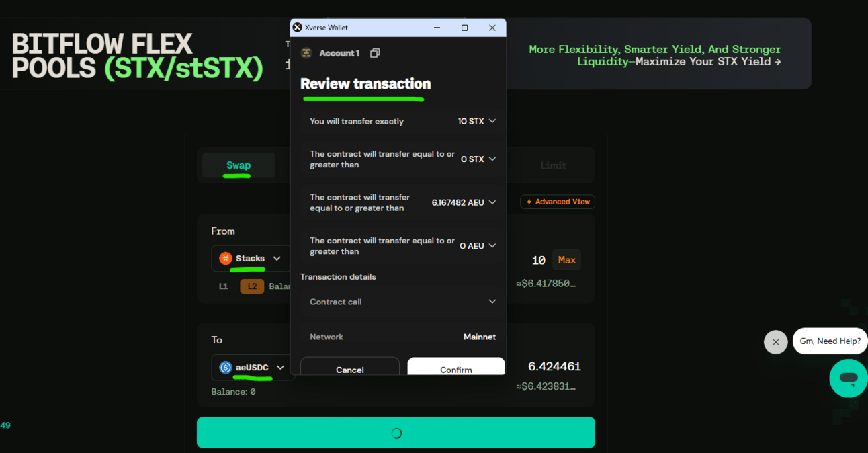This screenshot has height=453, width=868.
Task: Click the 'Review transaction' heading
Action: (365, 84)
